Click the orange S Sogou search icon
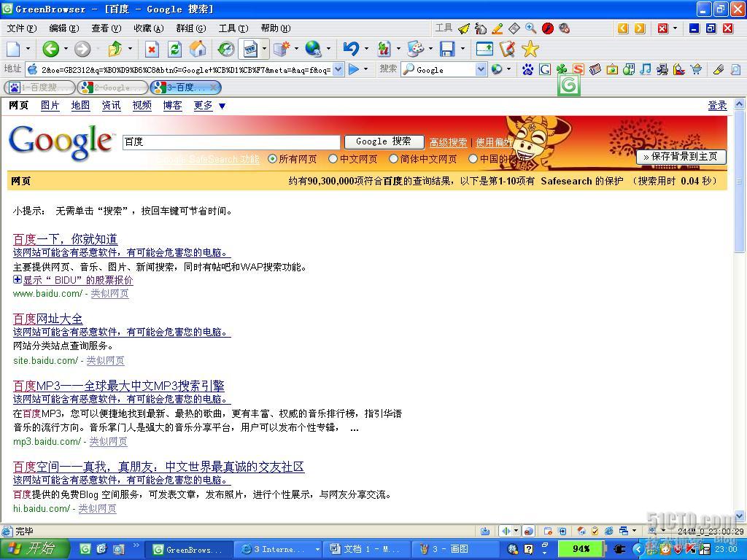This screenshot has width=747, height=560. pos(578,70)
